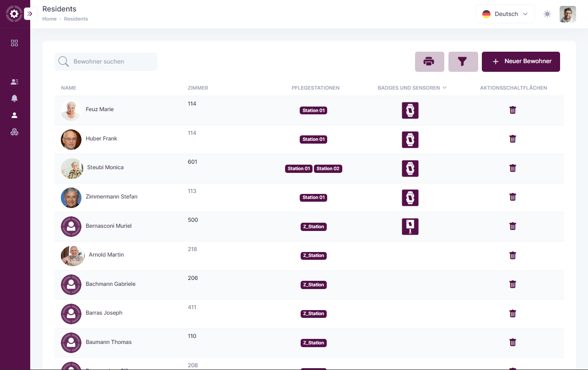
Task: Click the three-circles group icon in sidebar
Action: (x=15, y=132)
